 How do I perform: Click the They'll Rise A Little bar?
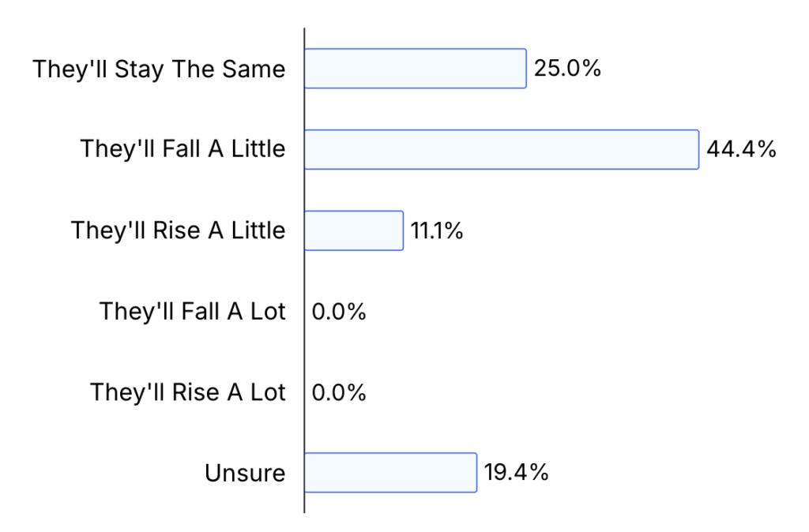point(354,230)
